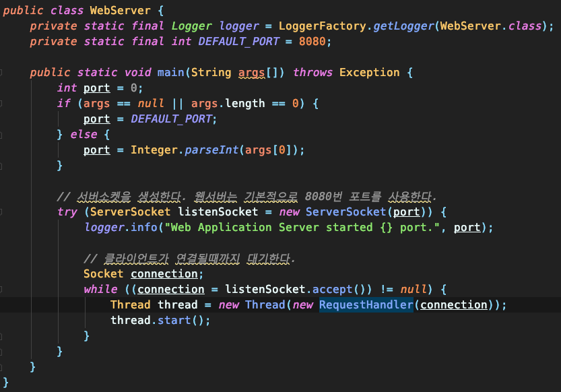Click DEFAULT_PORT in the constant declaration
This screenshot has height=392, width=561.
(x=238, y=42)
